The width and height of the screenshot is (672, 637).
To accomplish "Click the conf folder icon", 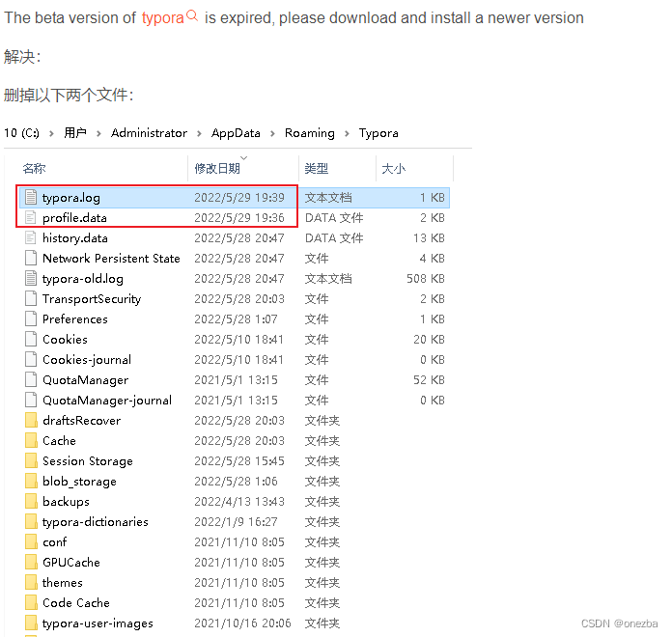I will pyautogui.click(x=31, y=541).
